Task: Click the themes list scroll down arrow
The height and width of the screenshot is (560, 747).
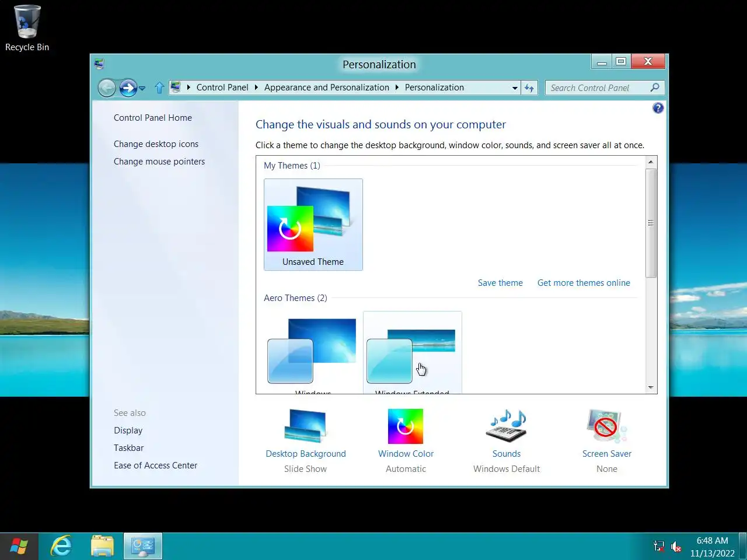Action: [x=651, y=387]
